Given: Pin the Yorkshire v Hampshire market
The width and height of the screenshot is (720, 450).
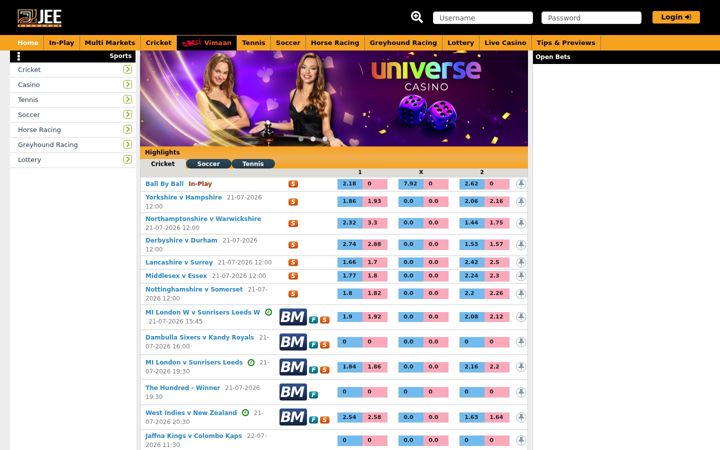Looking at the screenshot, I should point(521,202).
